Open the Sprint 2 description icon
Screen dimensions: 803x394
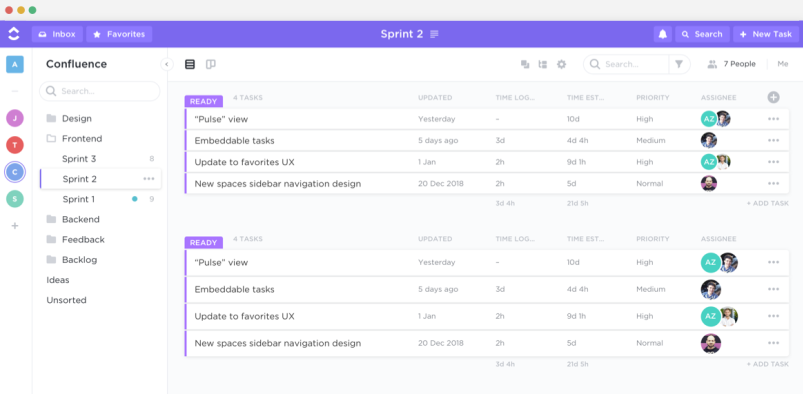434,34
